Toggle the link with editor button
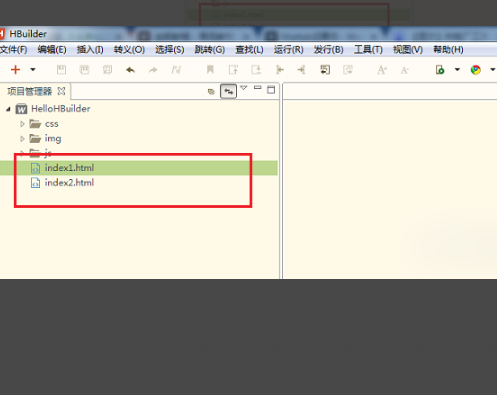497x395 pixels. click(228, 91)
